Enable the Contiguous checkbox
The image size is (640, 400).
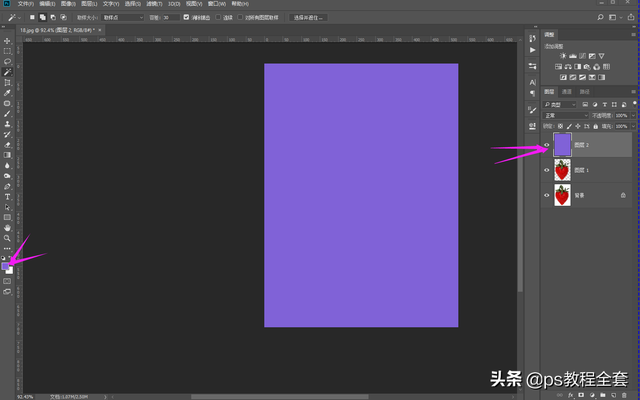[218, 17]
